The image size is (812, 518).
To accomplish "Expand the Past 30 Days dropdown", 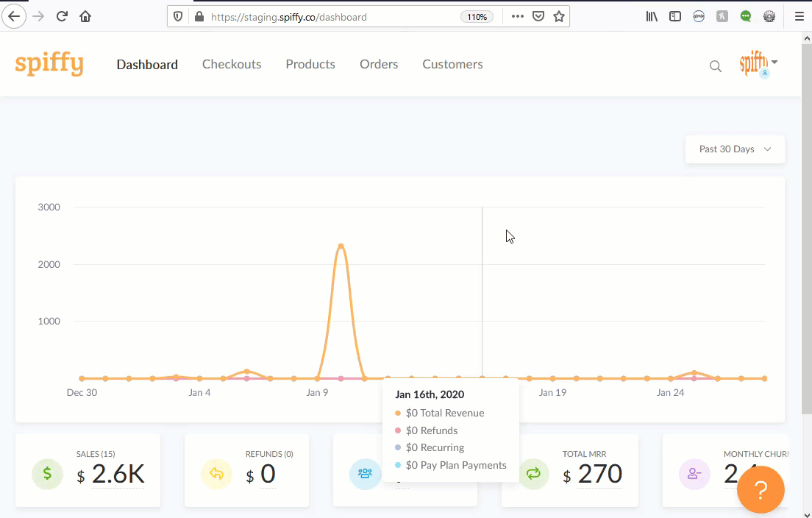I will coord(735,149).
